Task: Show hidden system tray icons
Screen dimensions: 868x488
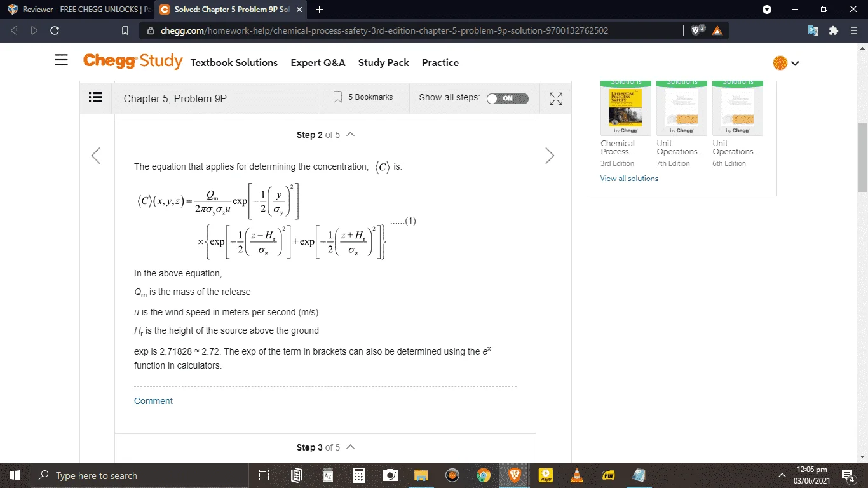Action: 782,475
